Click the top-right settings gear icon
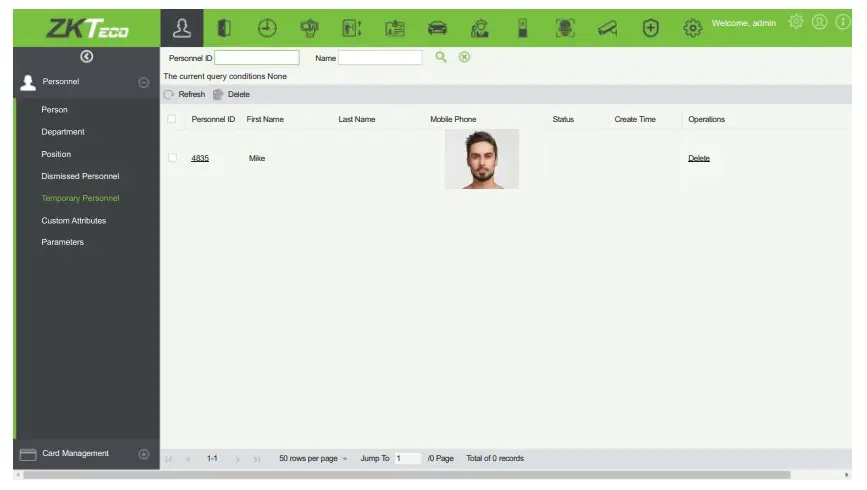867x490 pixels. 796,22
